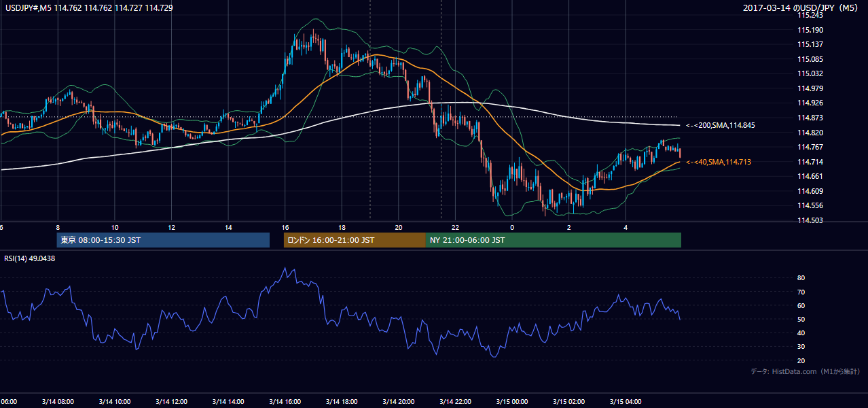This screenshot has width=868, height=408.
Task: Click the 114.926 price axis label
Action: tap(810, 103)
